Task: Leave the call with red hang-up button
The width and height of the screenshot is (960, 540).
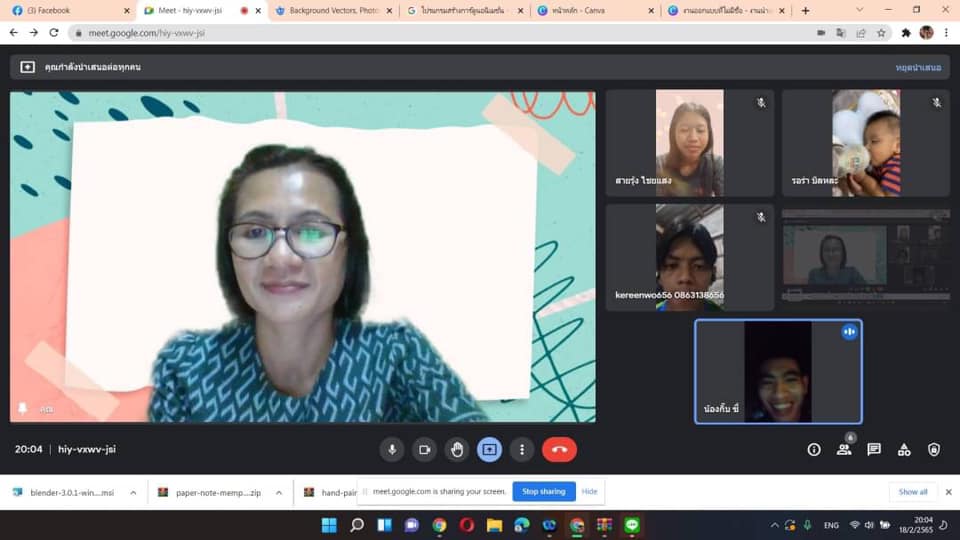Action: click(x=559, y=450)
